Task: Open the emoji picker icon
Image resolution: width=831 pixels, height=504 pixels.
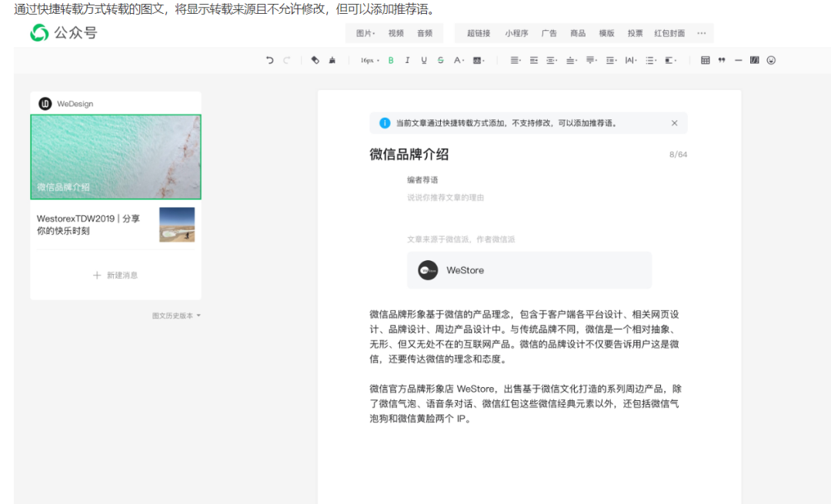Action: pos(771,60)
